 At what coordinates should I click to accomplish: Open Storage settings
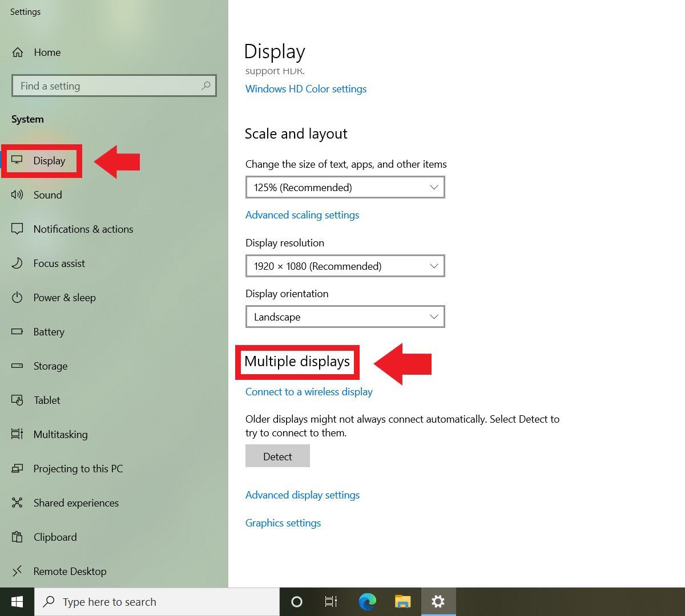[50, 366]
